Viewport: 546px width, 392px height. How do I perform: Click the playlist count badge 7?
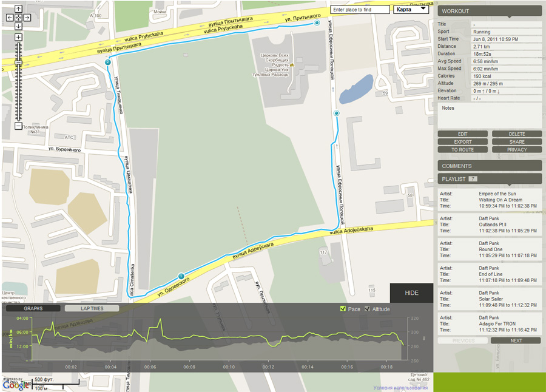473,179
